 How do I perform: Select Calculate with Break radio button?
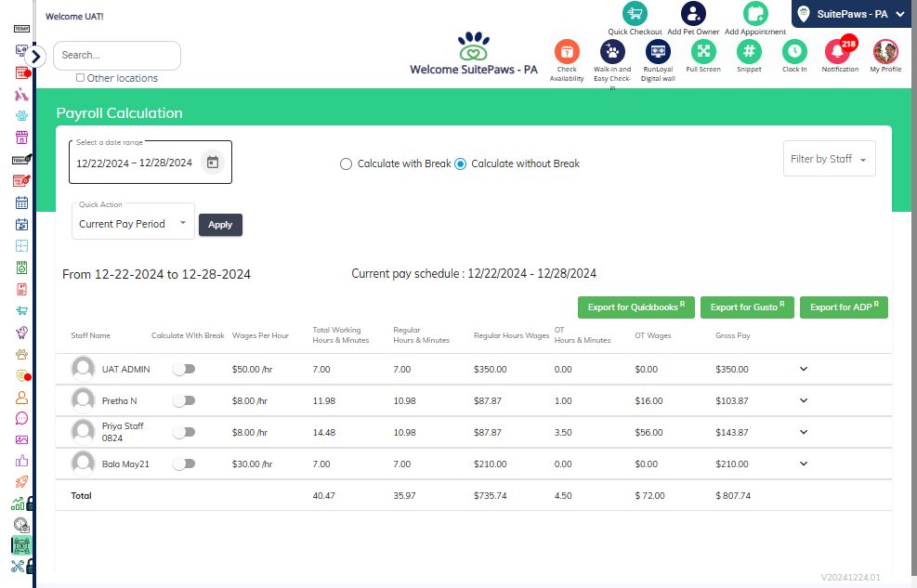pyautogui.click(x=346, y=164)
